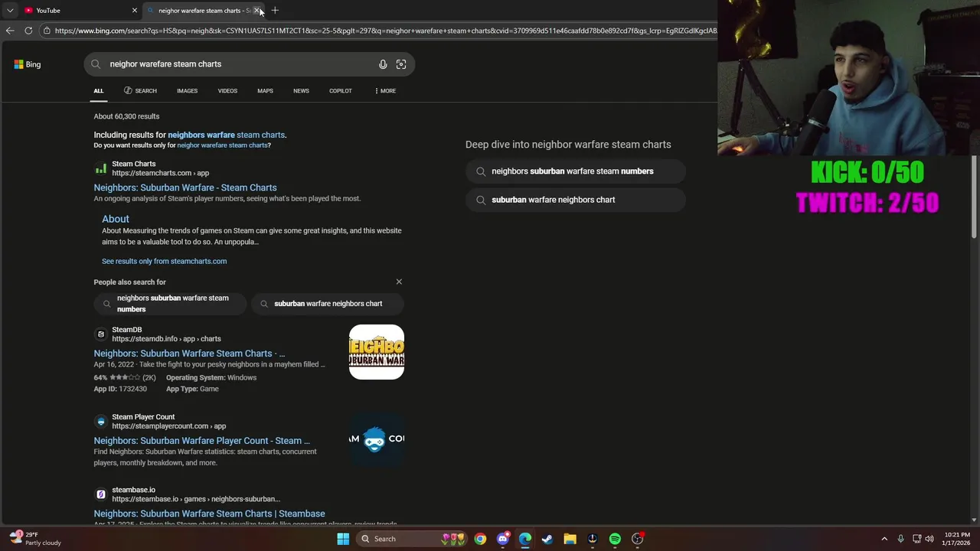The image size is (980, 551).
Task: Open Neighbors: Suburban Warfare - Steam Charts result
Action: [185, 187]
